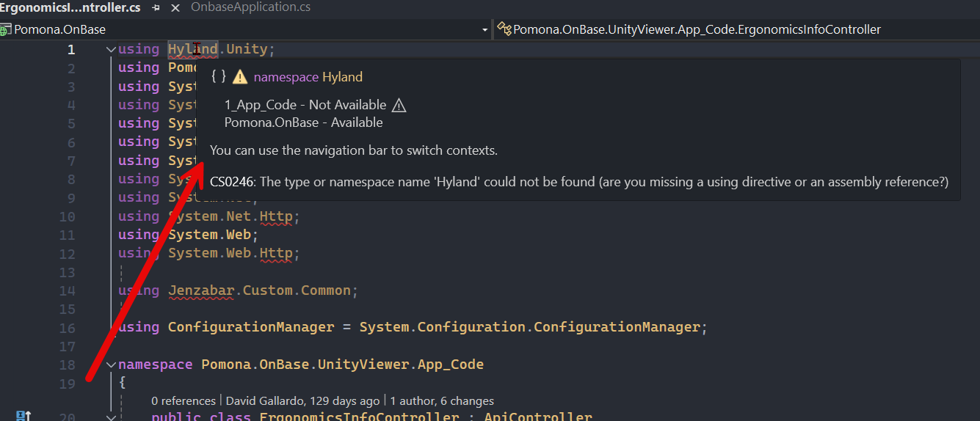
Task: Click 'Jenzabar' in the line 14 using directive
Action: 201,290
